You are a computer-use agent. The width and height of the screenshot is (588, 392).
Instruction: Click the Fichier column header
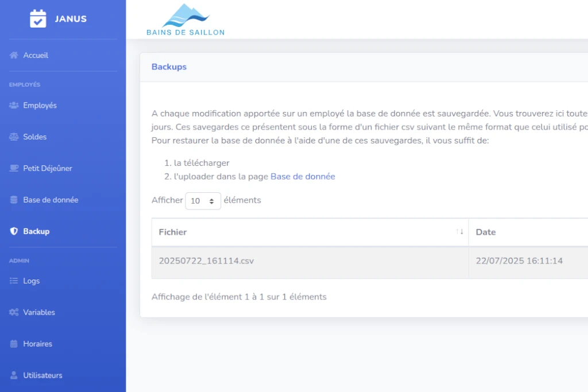(310, 232)
